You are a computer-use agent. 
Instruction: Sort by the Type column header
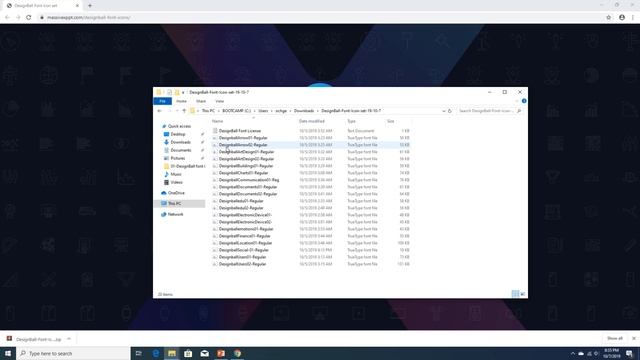351,121
